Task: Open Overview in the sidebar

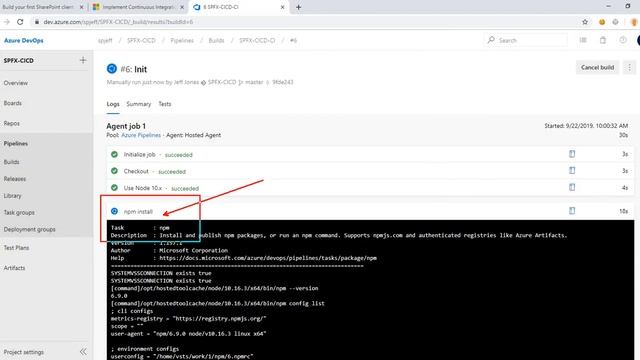Action: coord(16,83)
